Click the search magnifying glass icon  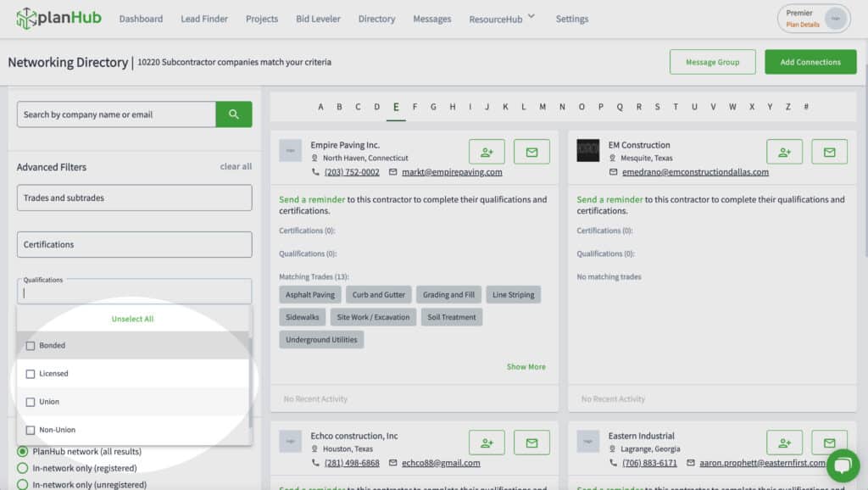[x=234, y=114]
